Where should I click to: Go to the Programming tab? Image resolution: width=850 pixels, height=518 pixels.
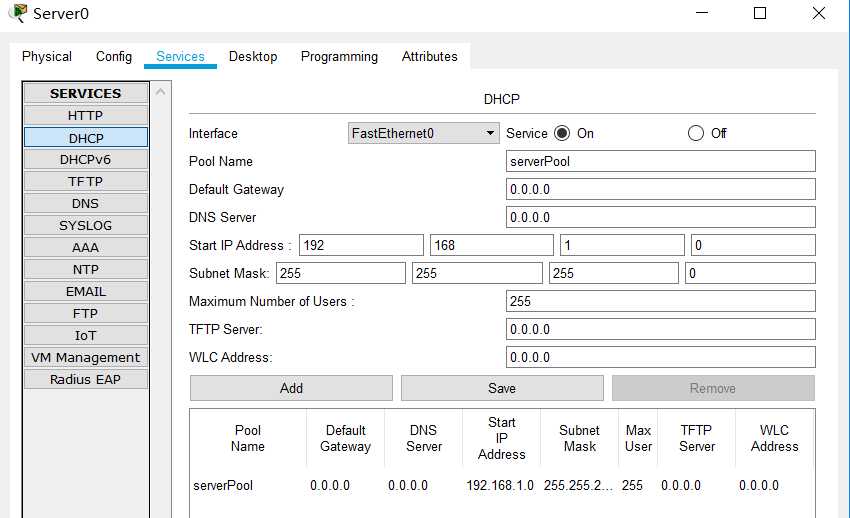click(x=339, y=56)
